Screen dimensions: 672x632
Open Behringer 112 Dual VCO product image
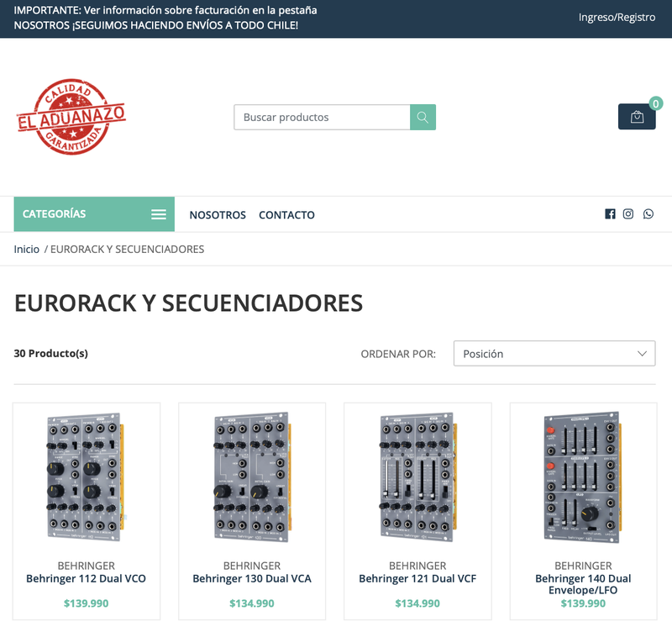[x=87, y=477]
